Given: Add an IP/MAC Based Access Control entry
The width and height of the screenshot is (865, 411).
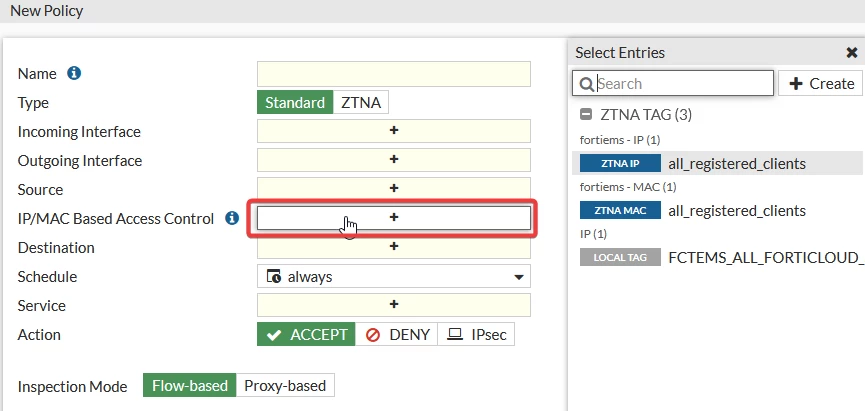Looking at the screenshot, I should (394, 217).
